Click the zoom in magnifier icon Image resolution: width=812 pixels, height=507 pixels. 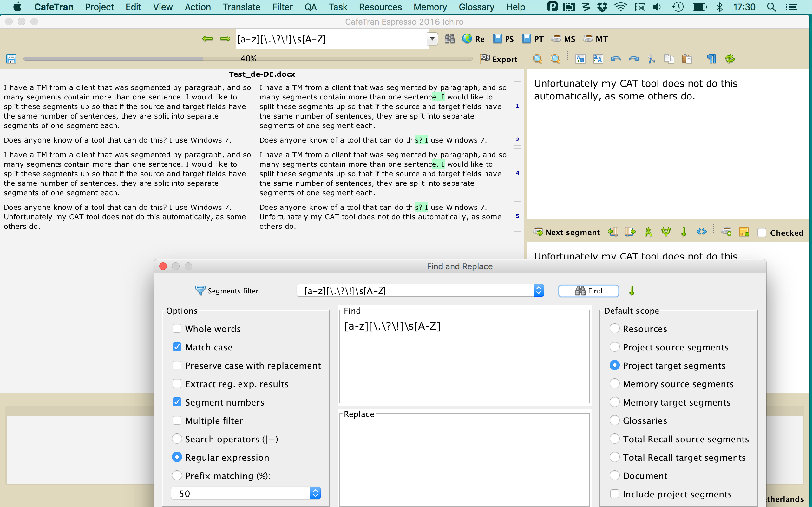pyautogui.click(x=537, y=59)
